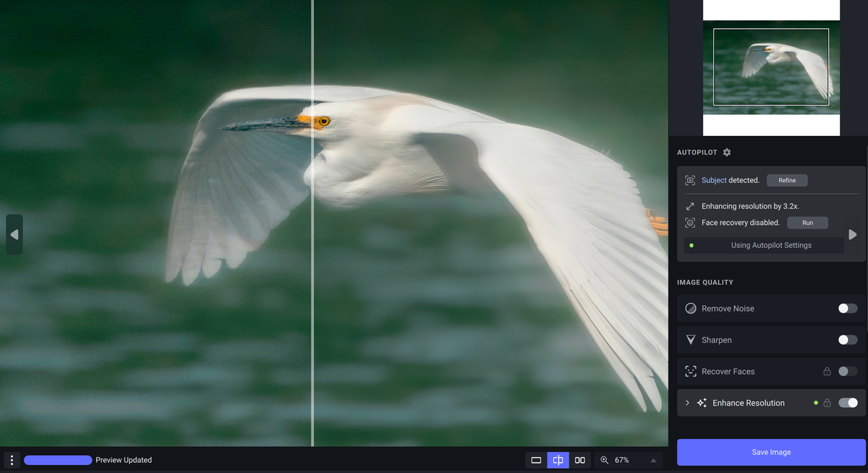Click the right arrow on the Autopilot panel
The width and height of the screenshot is (868, 473).
(x=853, y=234)
